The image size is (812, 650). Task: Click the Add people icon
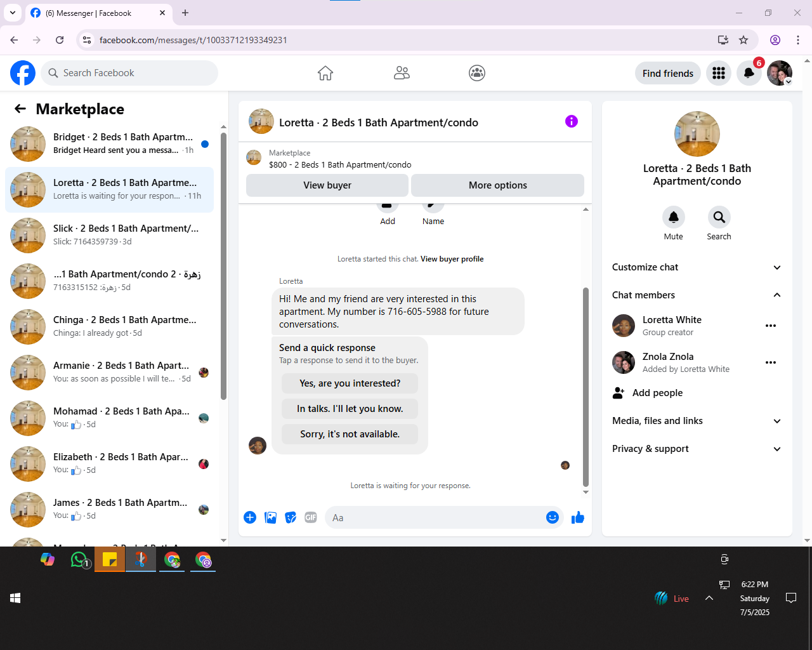619,393
